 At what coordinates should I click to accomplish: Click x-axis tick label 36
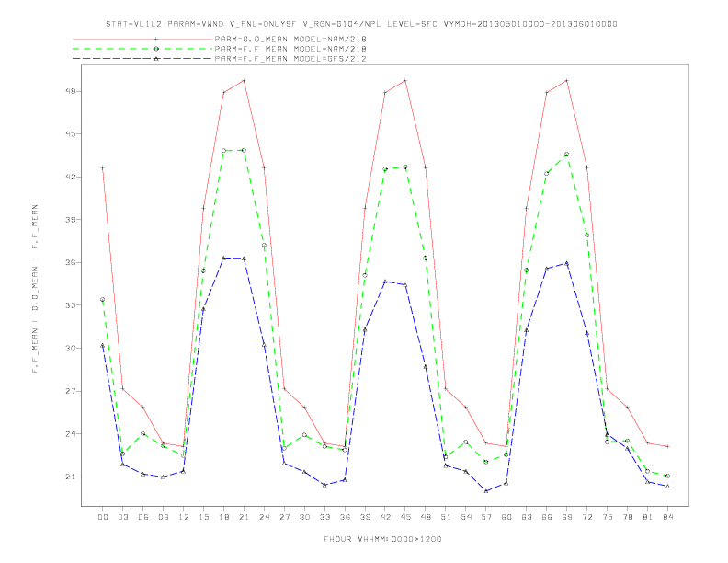(x=345, y=517)
